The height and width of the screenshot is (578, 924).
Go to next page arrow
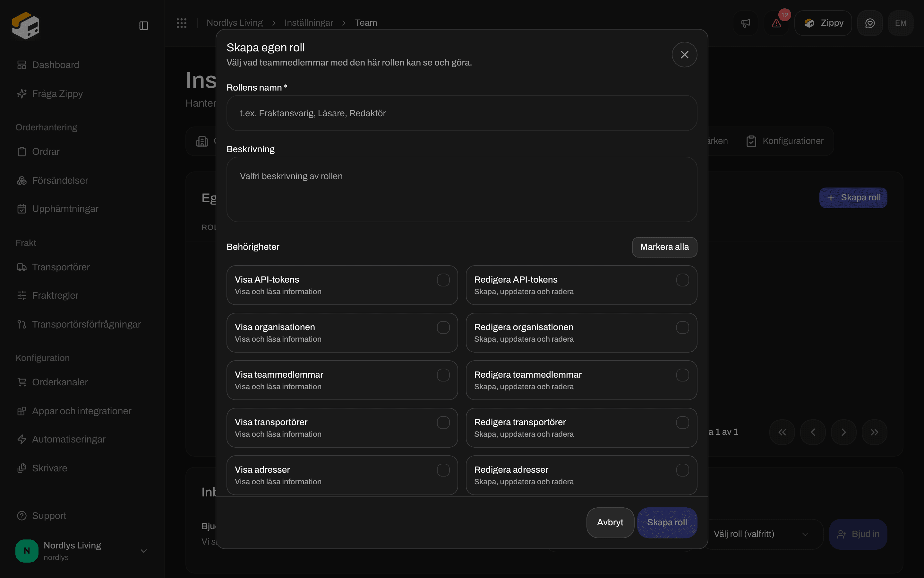(x=843, y=432)
